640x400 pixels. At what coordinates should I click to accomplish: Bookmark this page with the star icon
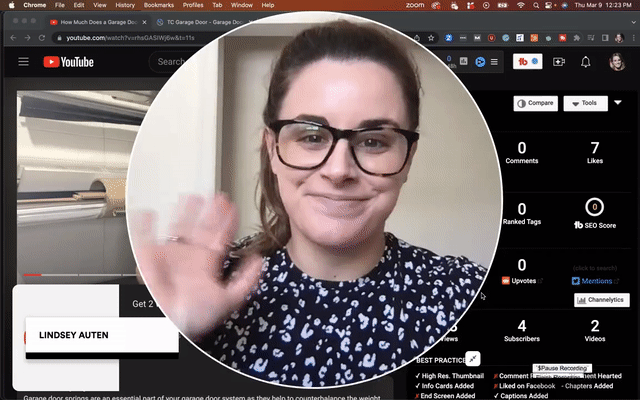click(x=431, y=38)
